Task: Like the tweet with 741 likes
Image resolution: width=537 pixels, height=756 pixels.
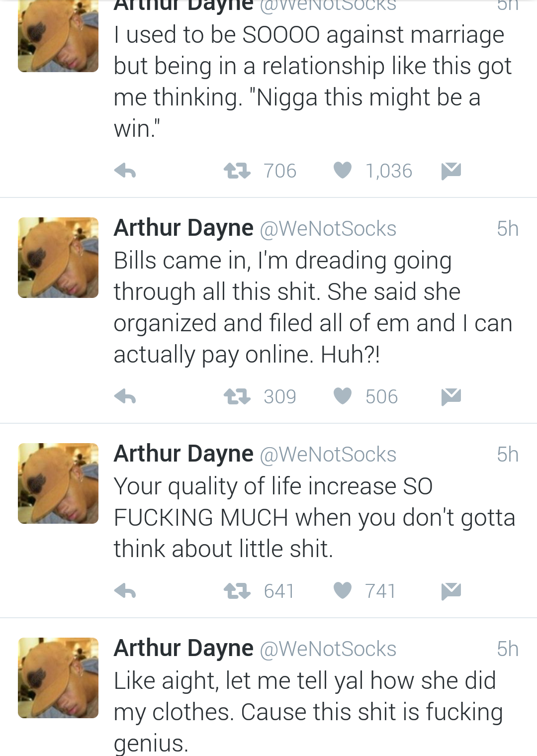Action: click(x=343, y=591)
